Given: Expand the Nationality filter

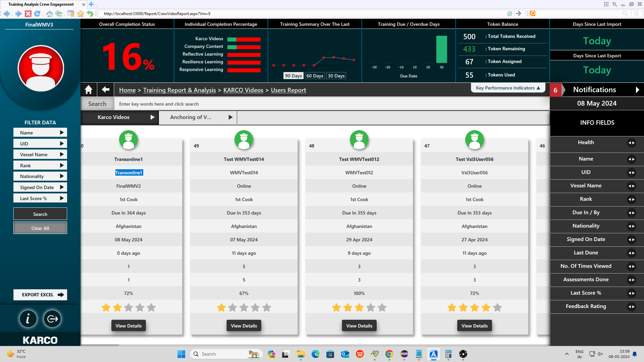Looking at the screenshot, I should click(x=40, y=176).
